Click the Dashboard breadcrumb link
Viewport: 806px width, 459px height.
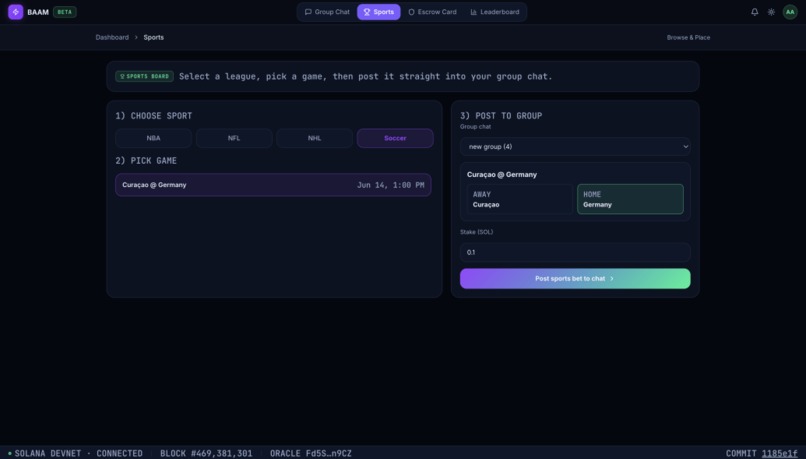pyautogui.click(x=112, y=38)
